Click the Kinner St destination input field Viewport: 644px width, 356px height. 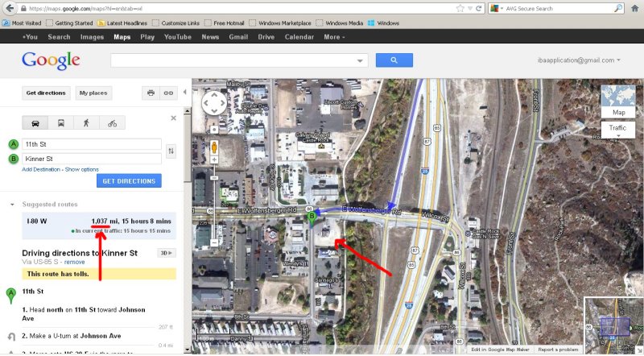pyautogui.click(x=92, y=159)
